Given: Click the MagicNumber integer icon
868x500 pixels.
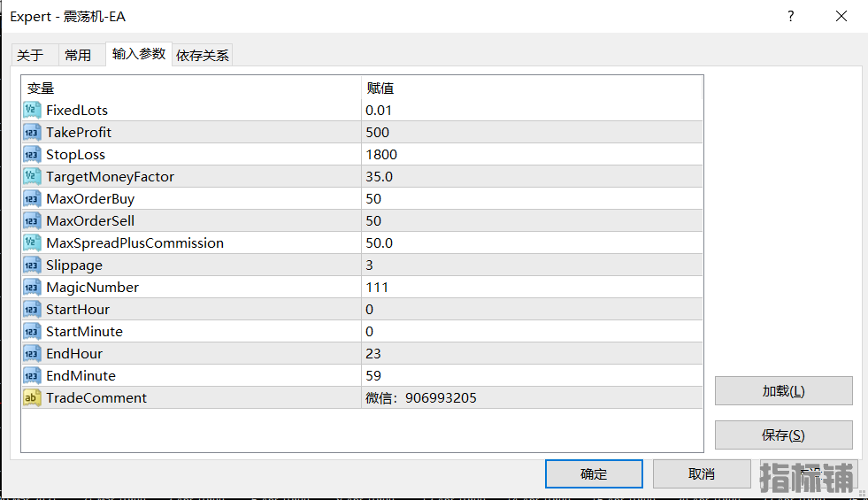Looking at the screenshot, I should click(32, 287).
